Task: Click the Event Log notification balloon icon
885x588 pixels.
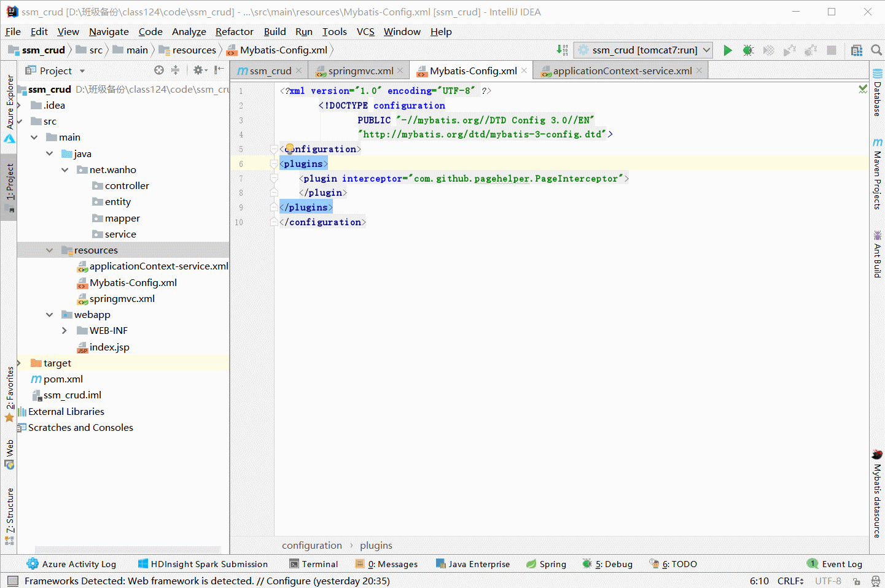Action: coord(812,563)
